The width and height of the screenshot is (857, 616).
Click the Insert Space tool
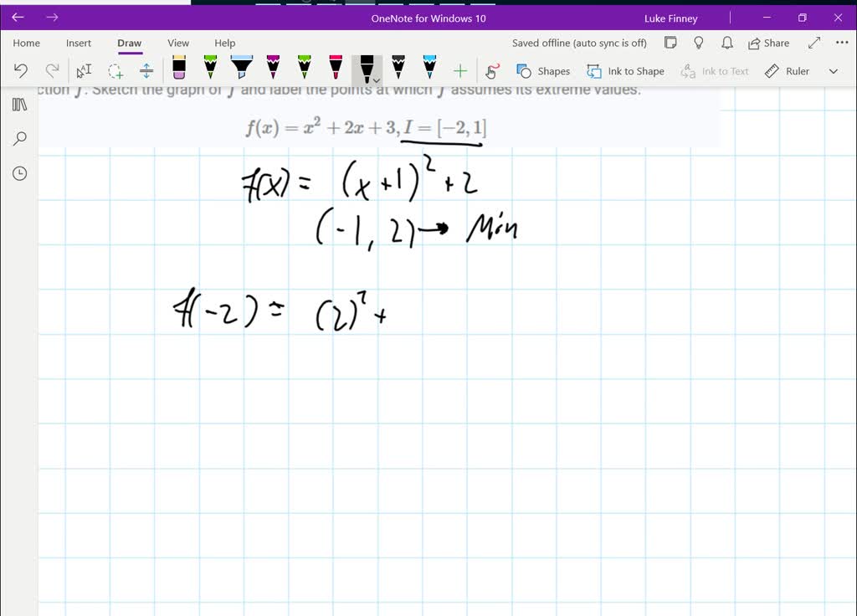(146, 70)
